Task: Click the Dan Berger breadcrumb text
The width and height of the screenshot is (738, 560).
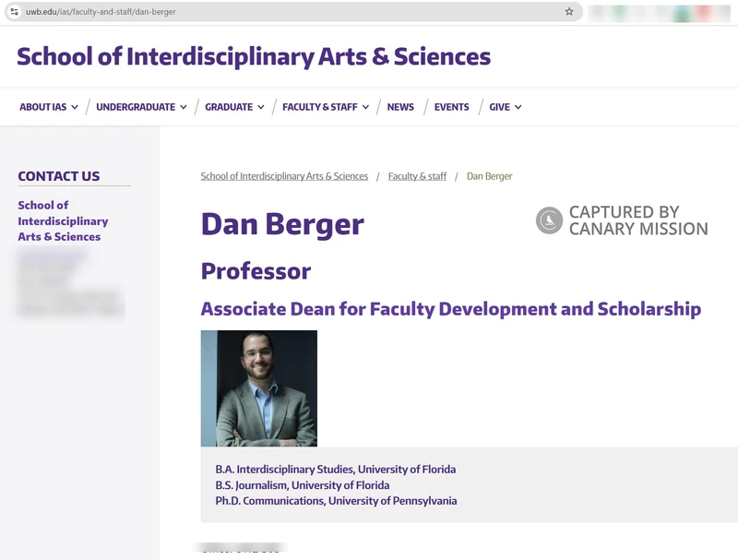Action: pos(490,176)
